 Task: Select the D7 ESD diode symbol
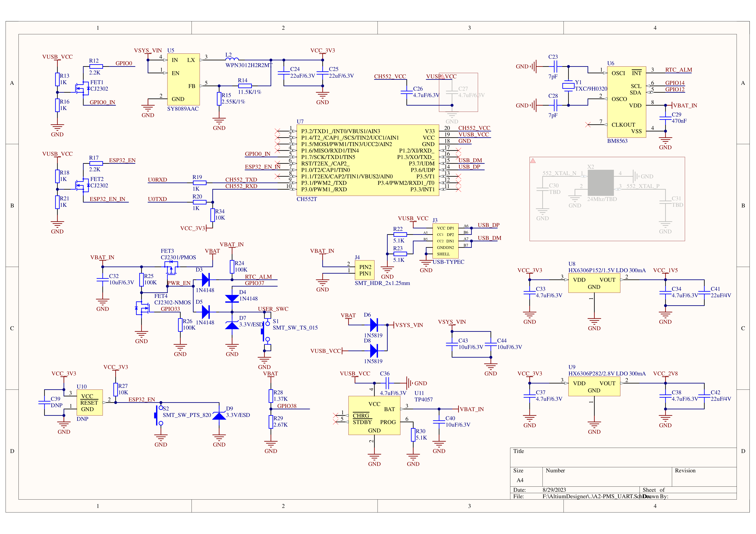click(x=232, y=325)
